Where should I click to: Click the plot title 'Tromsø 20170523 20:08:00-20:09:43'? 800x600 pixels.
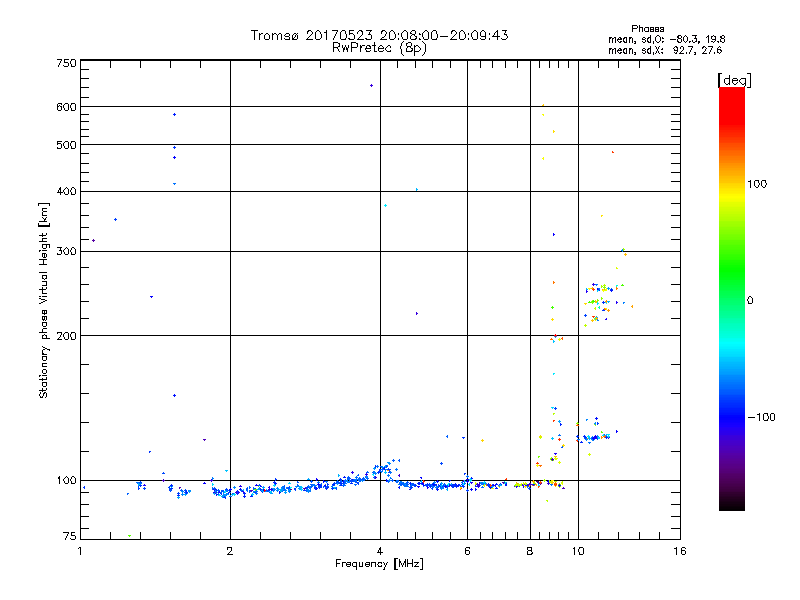click(x=379, y=35)
